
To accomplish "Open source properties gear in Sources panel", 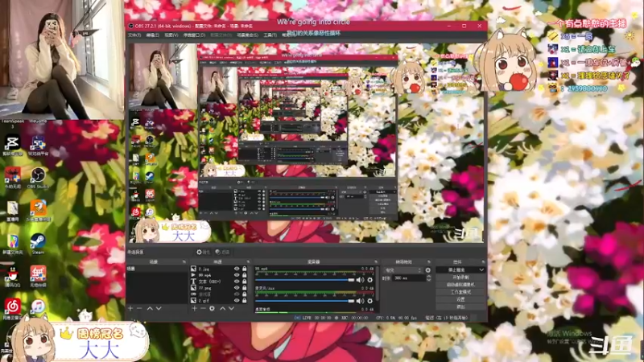I will point(212,308).
